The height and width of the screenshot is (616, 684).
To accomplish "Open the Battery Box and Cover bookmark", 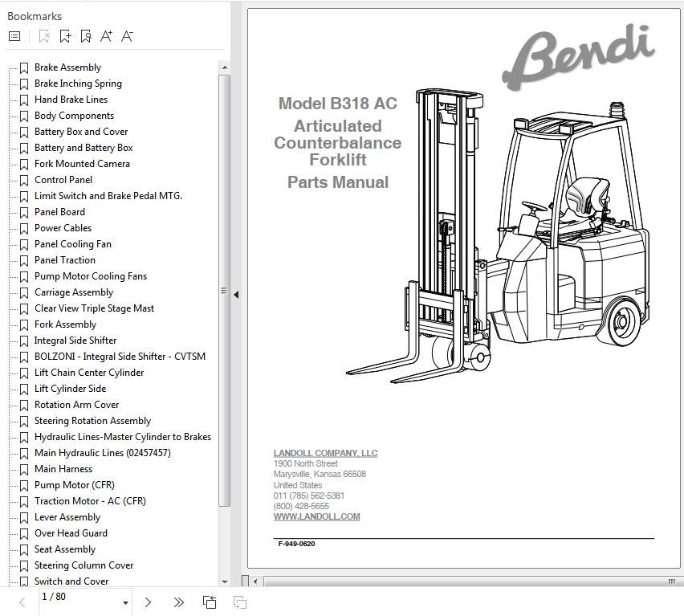I will [81, 132].
